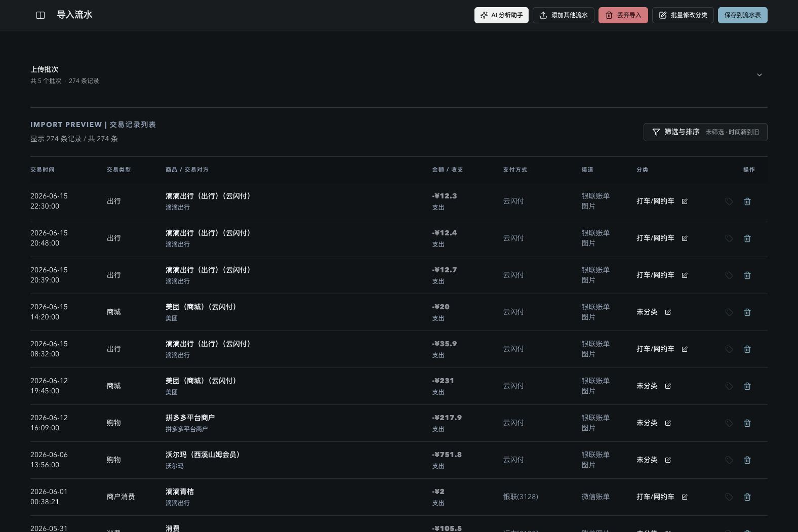Delete the 22:30:00 滴滴出行 record
This screenshot has width=798, height=532.
[747, 201]
